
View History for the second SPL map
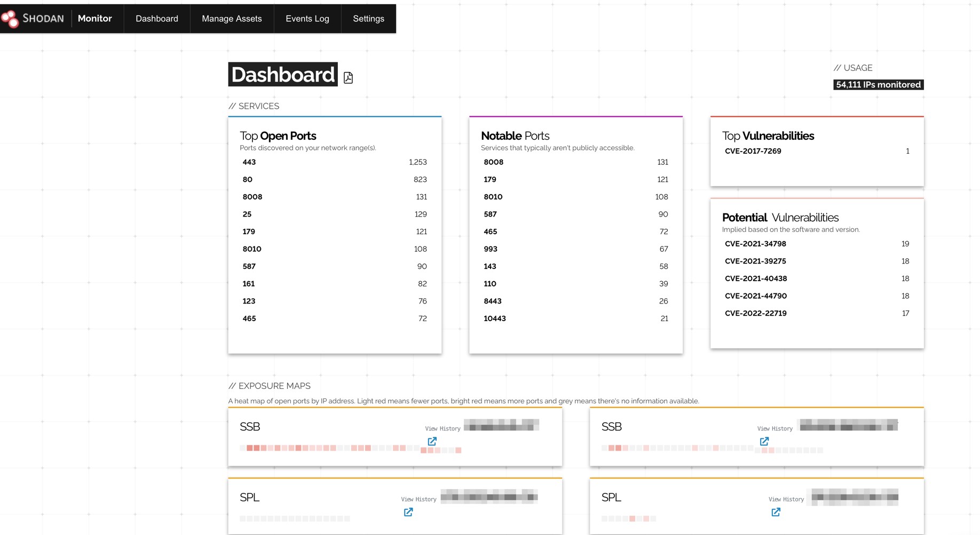786,499
